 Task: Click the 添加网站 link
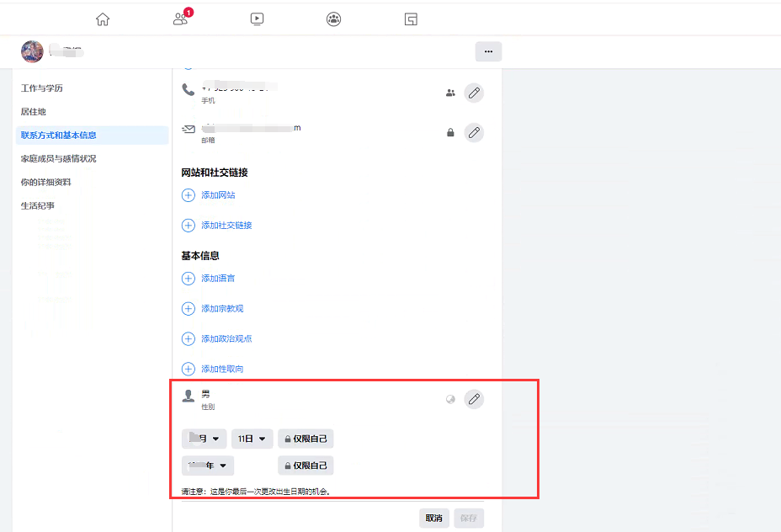220,194
